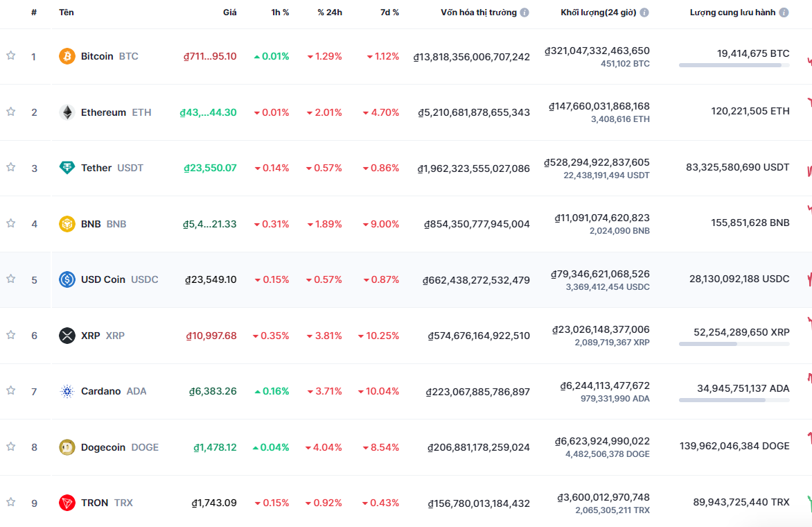Open the market cap info tooltip
This screenshot has width=812, height=527.
pyautogui.click(x=524, y=12)
